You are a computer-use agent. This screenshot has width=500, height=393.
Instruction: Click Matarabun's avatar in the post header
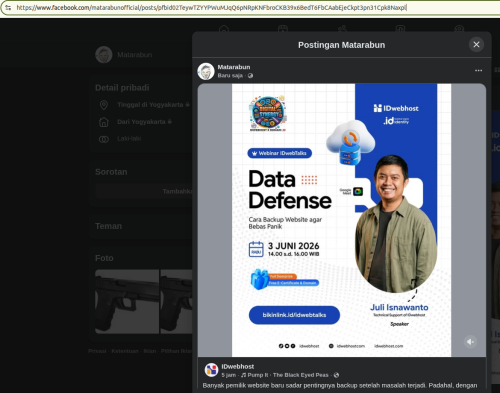206,71
